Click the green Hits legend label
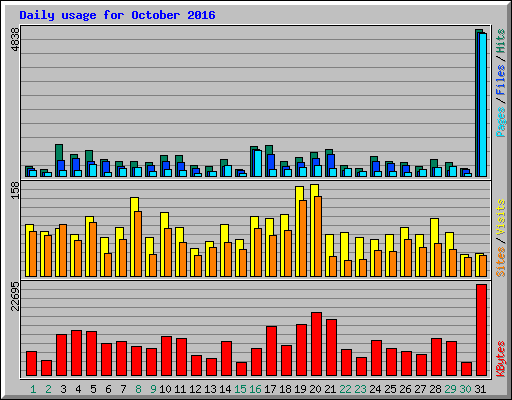The width and height of the screenshot is (512, 400). pyautogui.click(x=500, y=41)
